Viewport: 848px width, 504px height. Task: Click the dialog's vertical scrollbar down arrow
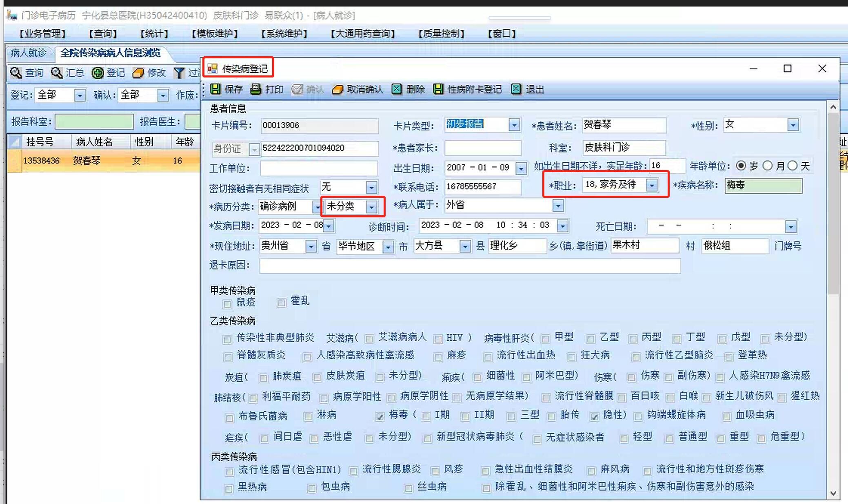pos(833,493)
